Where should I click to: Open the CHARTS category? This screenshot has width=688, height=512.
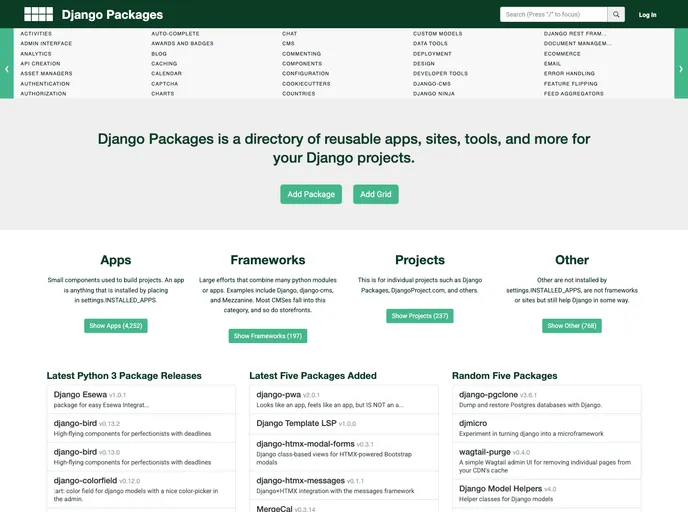pyautogui.click(x=163, y=93)
